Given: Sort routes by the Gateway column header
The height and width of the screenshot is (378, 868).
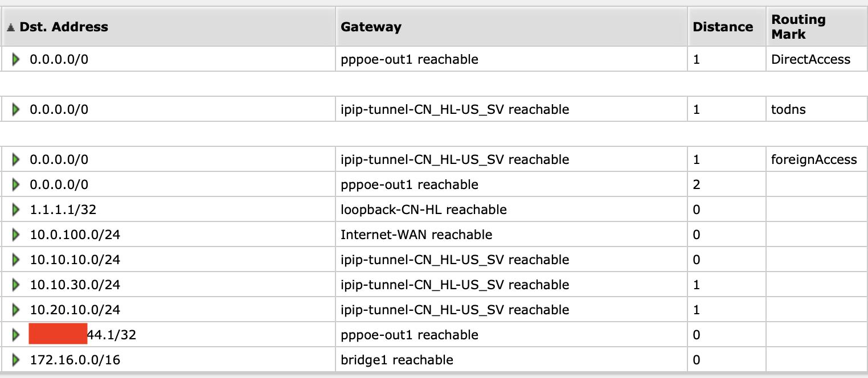Looking at the screenshot, I should [371, 27].
